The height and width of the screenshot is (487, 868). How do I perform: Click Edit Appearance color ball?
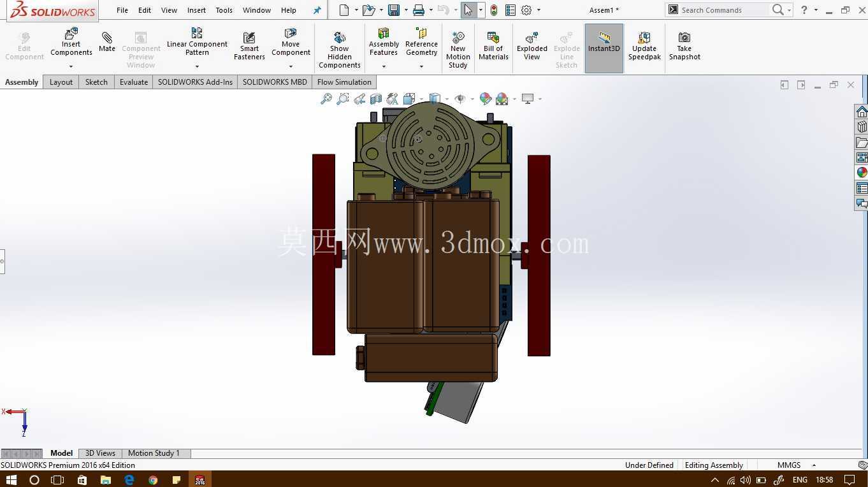[486, 99]
